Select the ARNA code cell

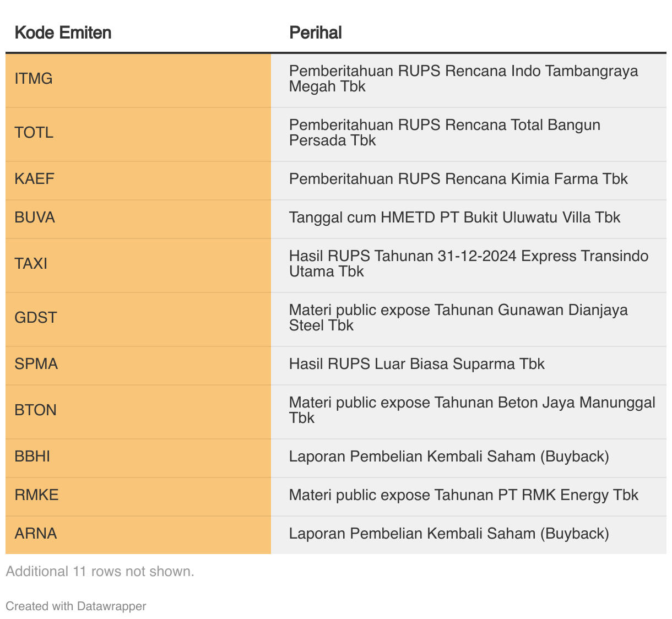[x=35, y=534]
